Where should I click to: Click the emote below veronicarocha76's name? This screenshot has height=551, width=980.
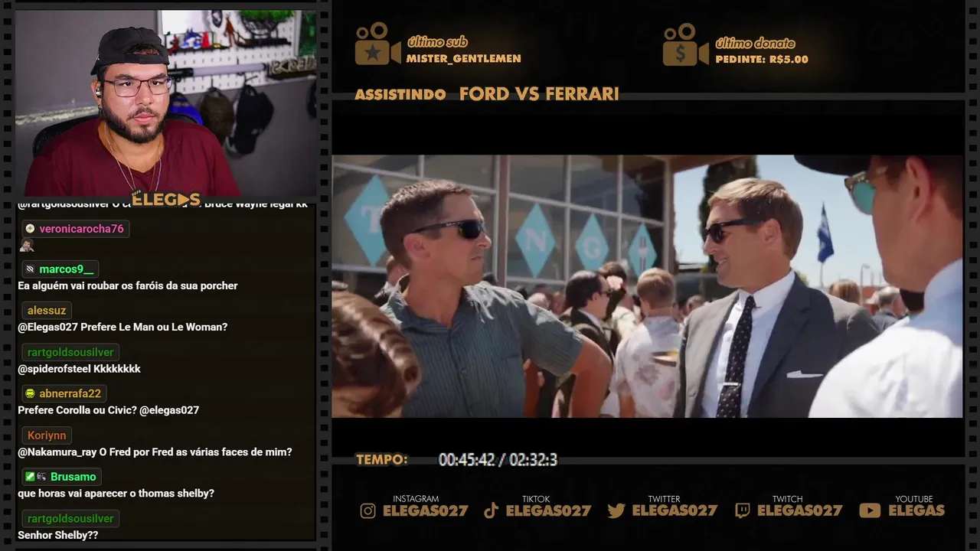pos(26,245)
